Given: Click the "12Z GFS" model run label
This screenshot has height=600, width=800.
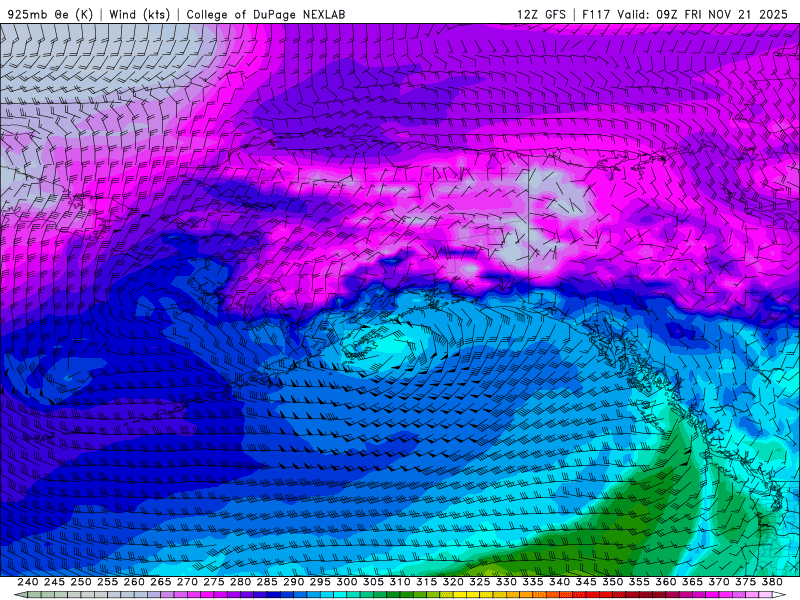Looking at the screenshot, I should click(x=541, y=14).
